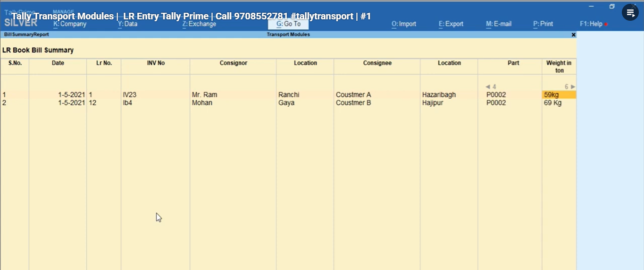Viewport: 644px width, 270px height.
Task: Click the Coustmer B consignee cell
Action: click(x=353, y=103)
